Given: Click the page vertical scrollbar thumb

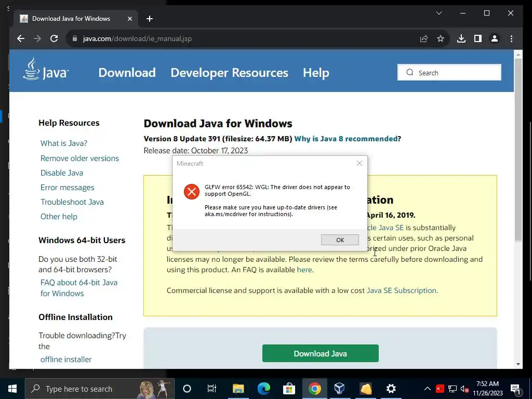Looking at the screenshot, I should coord(518,149).
